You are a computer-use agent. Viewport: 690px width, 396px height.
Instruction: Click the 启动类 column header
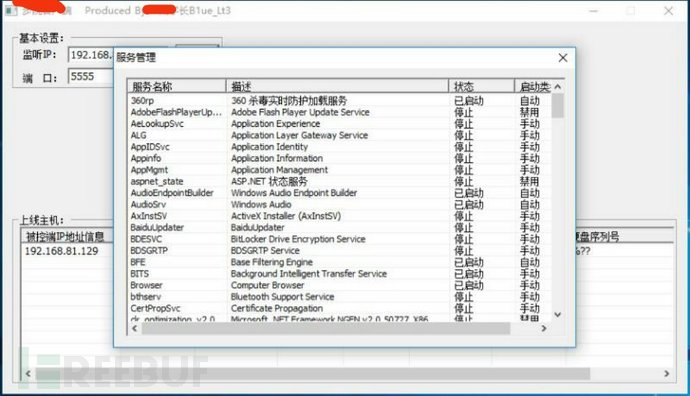(x=533, y=86)
